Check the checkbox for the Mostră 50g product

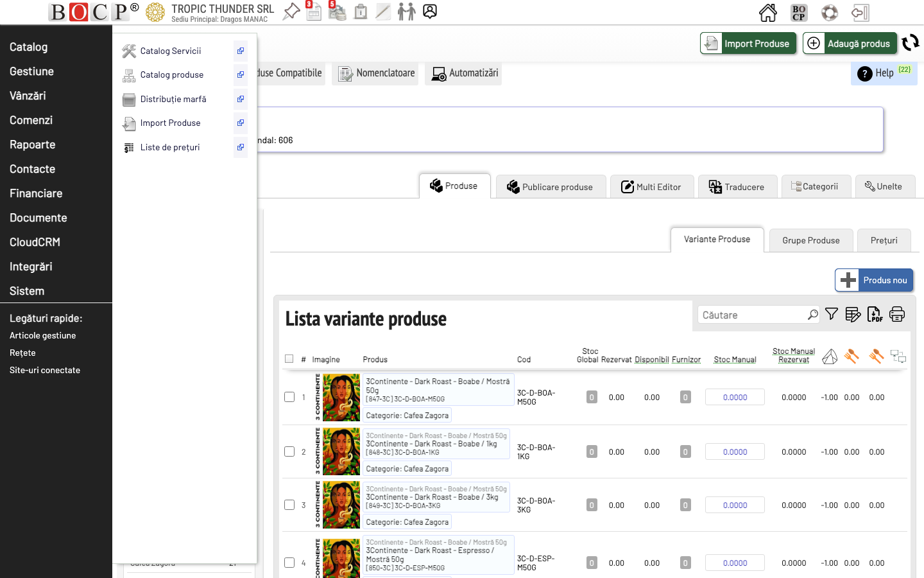[x=289, y=397]
